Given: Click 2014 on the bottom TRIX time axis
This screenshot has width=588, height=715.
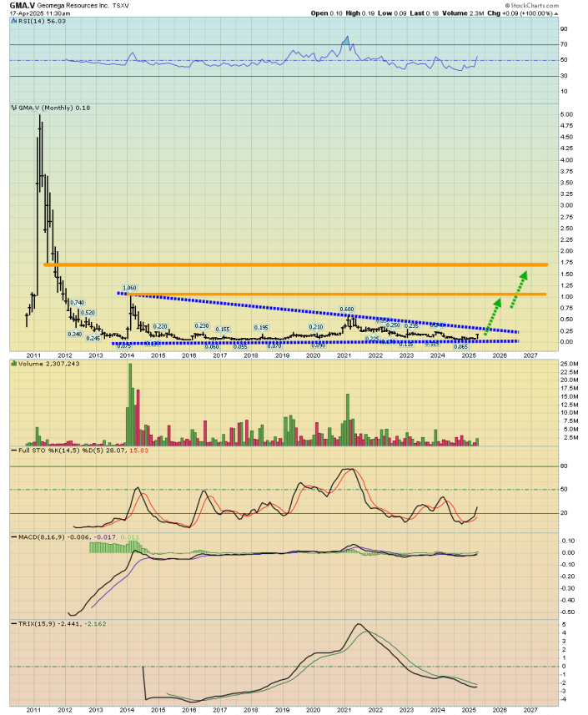Looking at the screenshot, I should pos(127,710).
